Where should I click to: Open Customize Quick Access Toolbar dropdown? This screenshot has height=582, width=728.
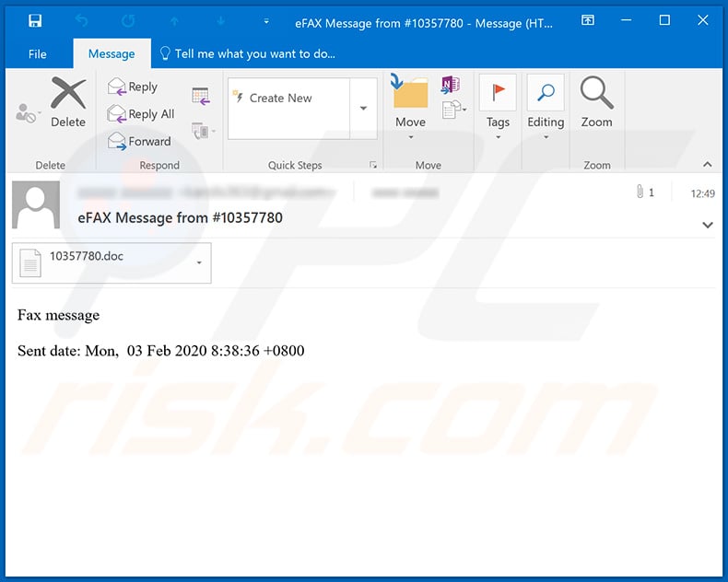[x=266, y=21]
